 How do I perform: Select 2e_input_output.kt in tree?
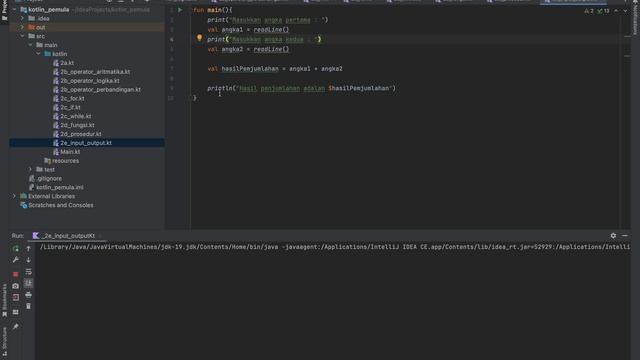86,143
